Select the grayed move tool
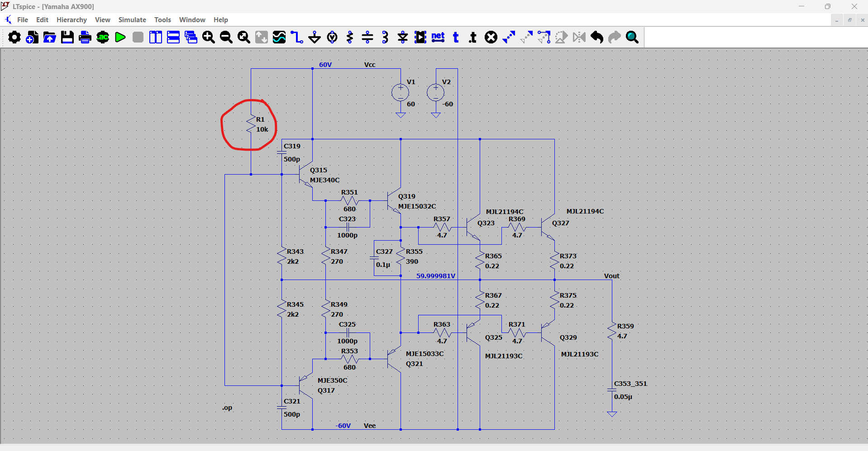868x451 pixels. click(x=526, y=37)
